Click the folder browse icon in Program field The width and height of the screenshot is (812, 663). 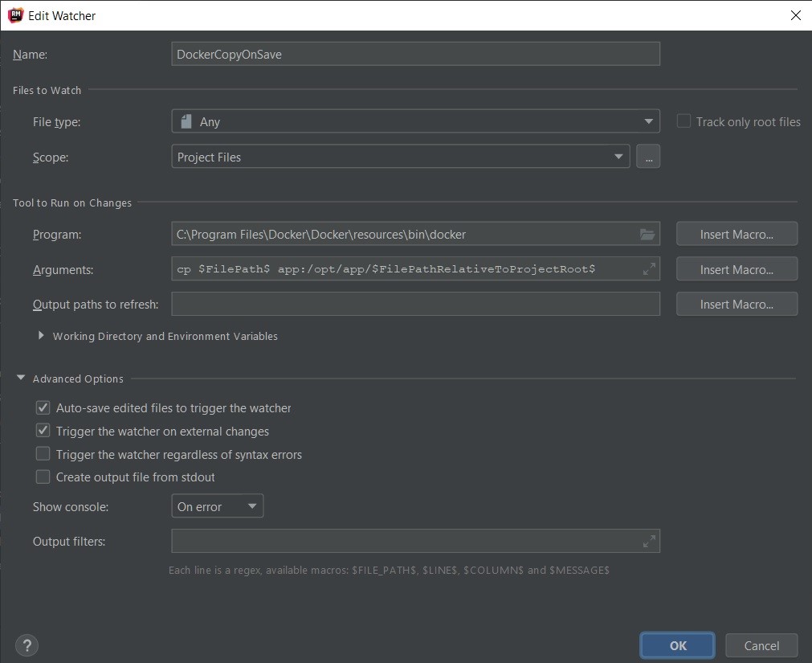click(x=647, y=234)
